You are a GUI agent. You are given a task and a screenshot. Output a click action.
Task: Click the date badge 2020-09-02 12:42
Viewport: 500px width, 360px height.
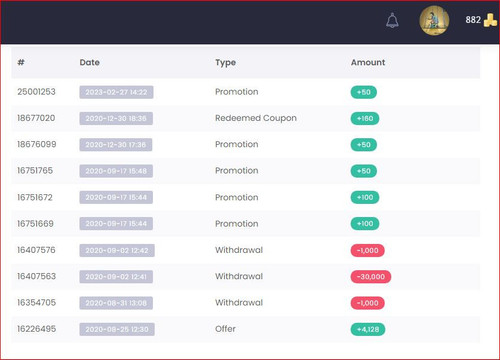tap(117, 250)
